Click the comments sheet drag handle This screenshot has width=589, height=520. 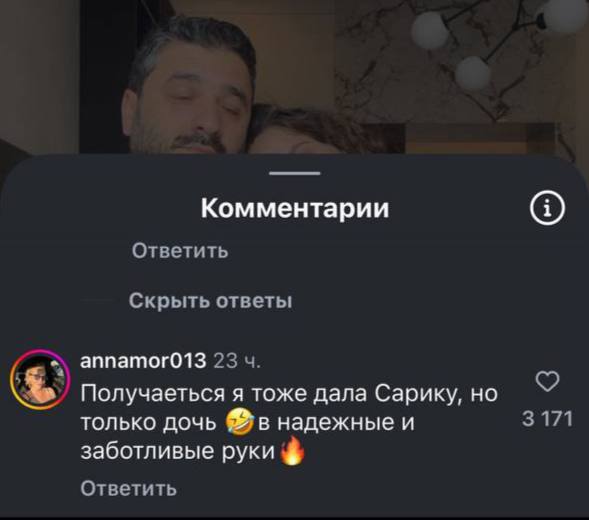pyautogui.click(x=295, y=173)
